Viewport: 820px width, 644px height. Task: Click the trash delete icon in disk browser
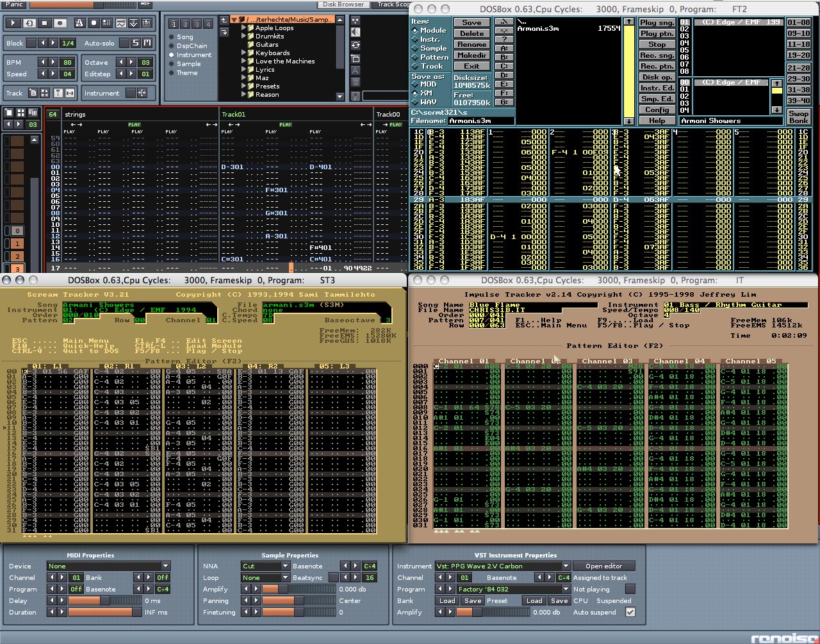click(x=356, y=83)
